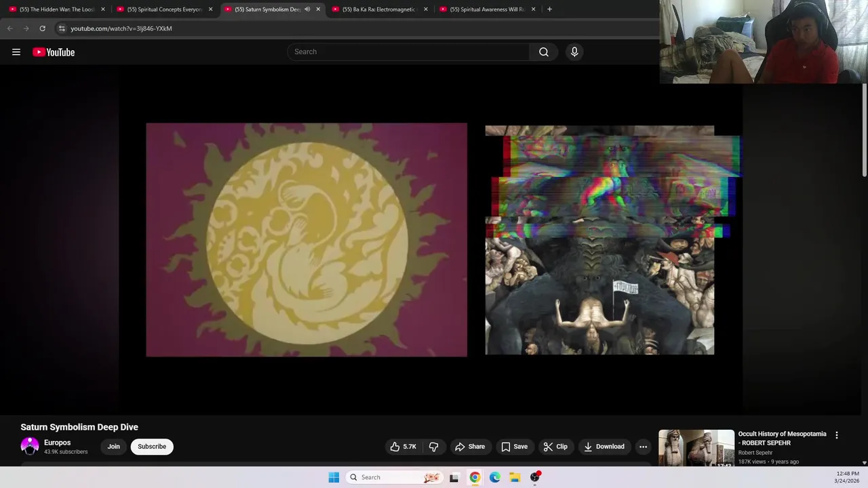Select the address bar URL
The image size is (868, 488).
click(121, 28)
